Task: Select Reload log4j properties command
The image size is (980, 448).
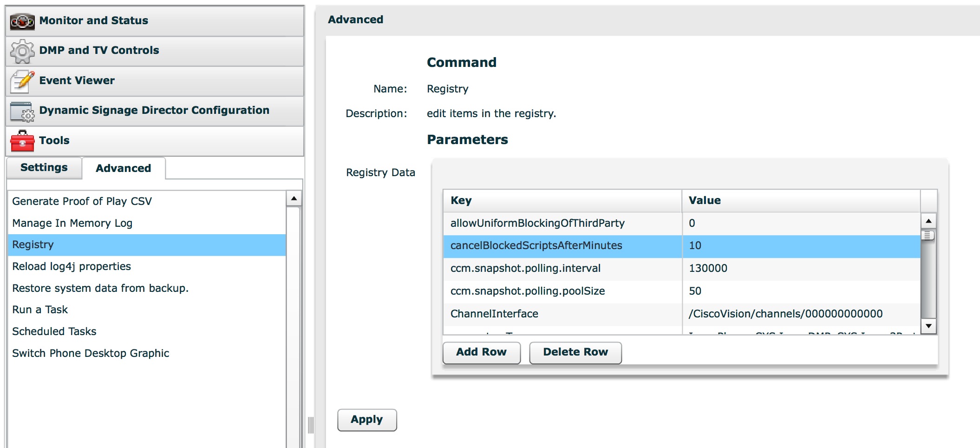Action: pyautogui.click(x=147, y=266)
